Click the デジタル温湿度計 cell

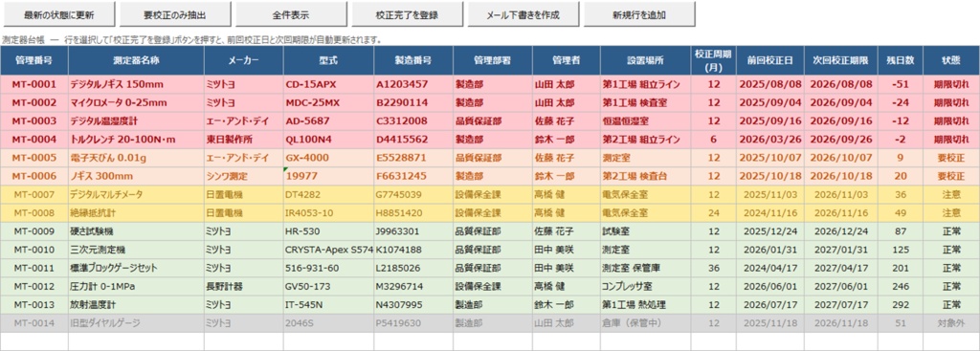(x=136, y=121)
